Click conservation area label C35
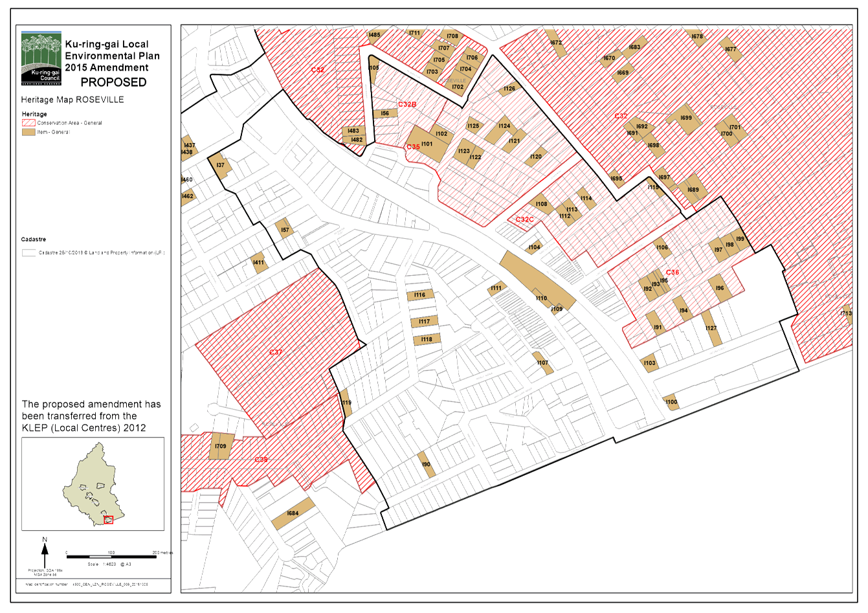This screenshot has width=868, height=613. point(413,147)
